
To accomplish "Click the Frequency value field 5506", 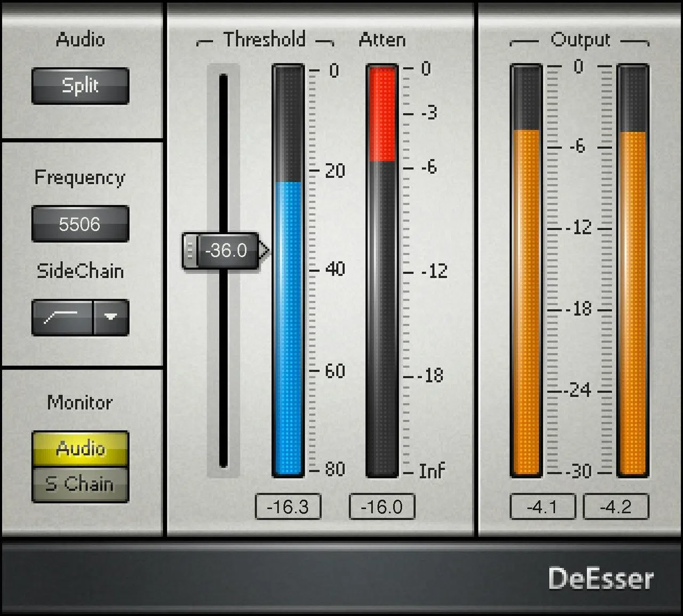I will 80,224.
